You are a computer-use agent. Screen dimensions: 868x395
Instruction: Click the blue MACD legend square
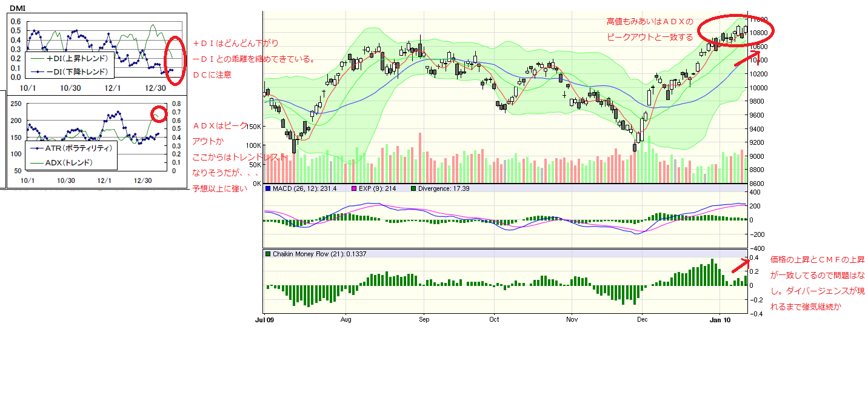pos(268,189)
